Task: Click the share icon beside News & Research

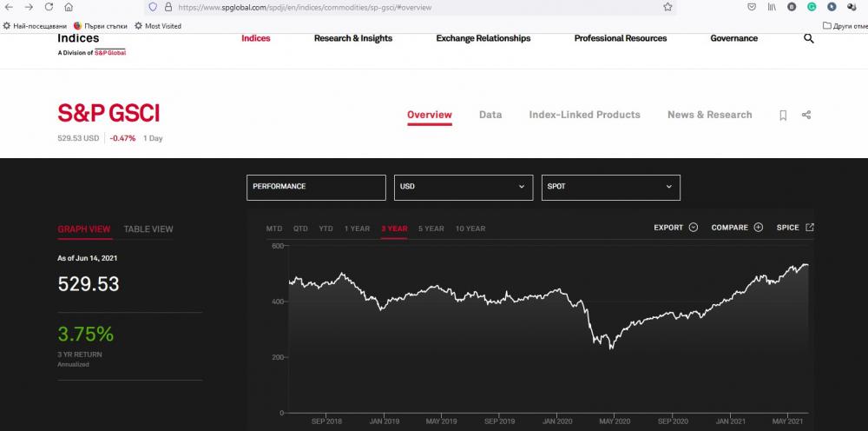Action: (x=806, y=115)
